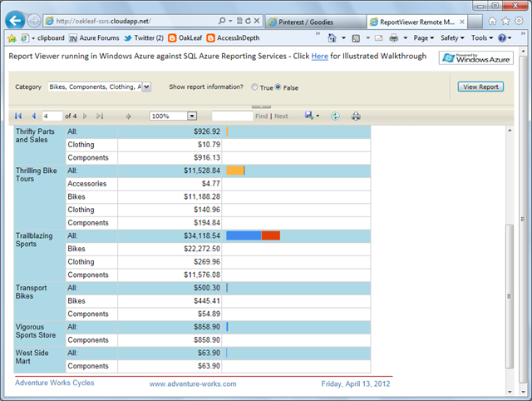Click the search magnifier in address bar
This screenshot has width=532, height=401.
click(x=222, y=21)
